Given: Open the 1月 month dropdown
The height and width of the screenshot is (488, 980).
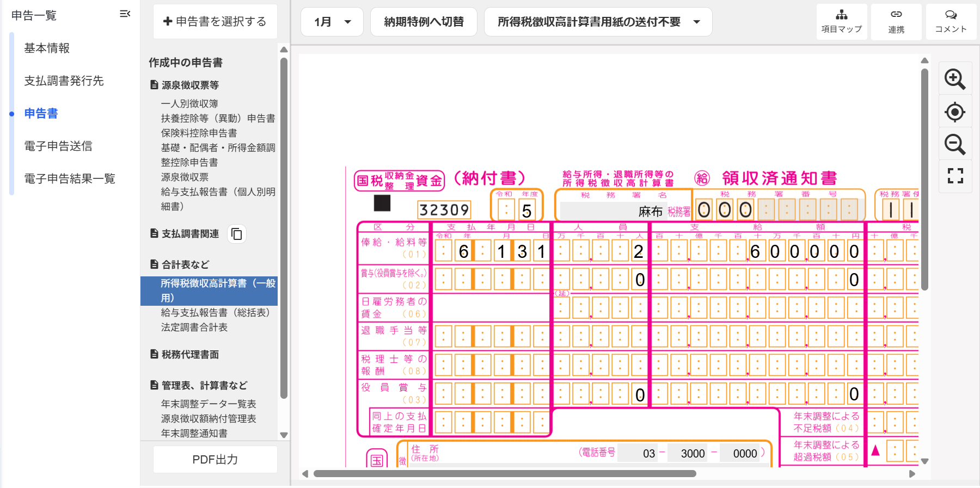Looking at the screenshot, I should 332,22.
